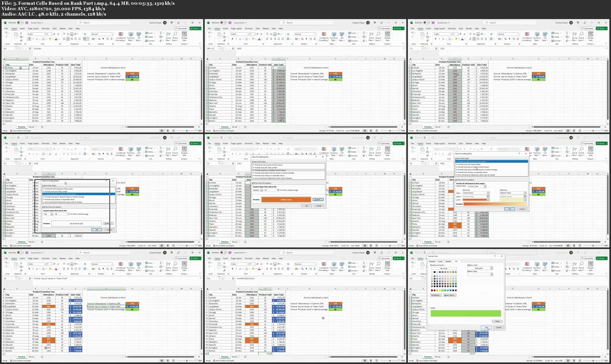The image size is (611, 364).
Task: Switch to the Result sheet in the A3 frame
Action: pyautogui.click(x=32, y=127)
